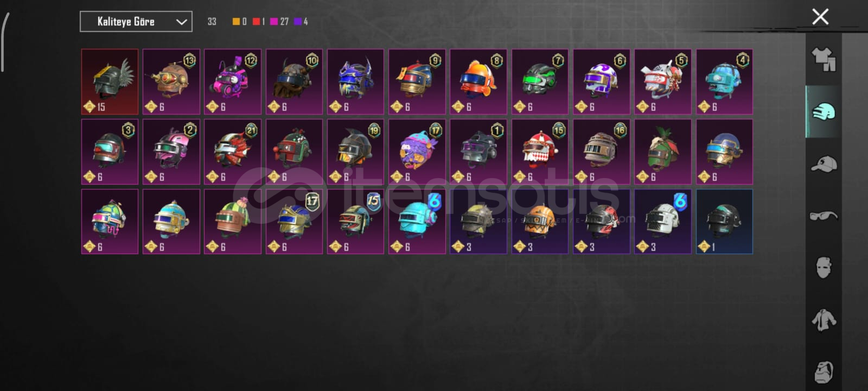Open the Kaliteye Göre sort dropdown
Image resolution: width=868 pixels, height=391 pixels.
tap(136, 22)
